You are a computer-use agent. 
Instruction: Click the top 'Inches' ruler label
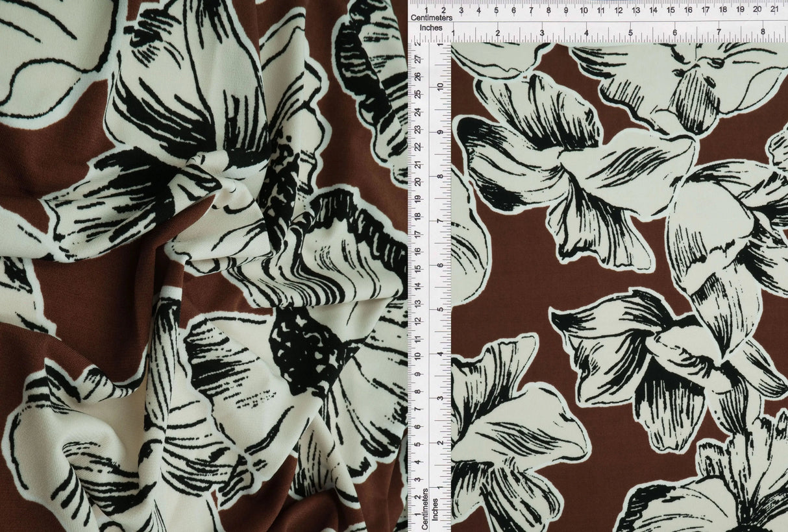coord(431,28)
